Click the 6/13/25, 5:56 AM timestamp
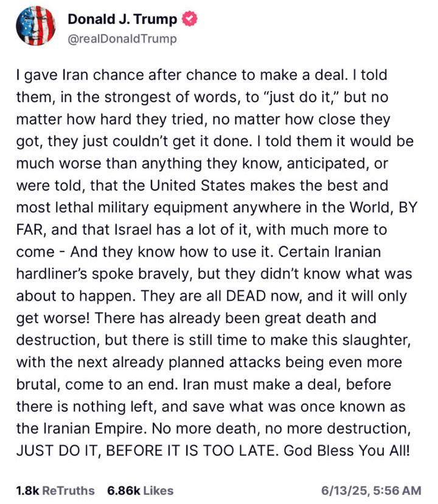 [370, 490]
